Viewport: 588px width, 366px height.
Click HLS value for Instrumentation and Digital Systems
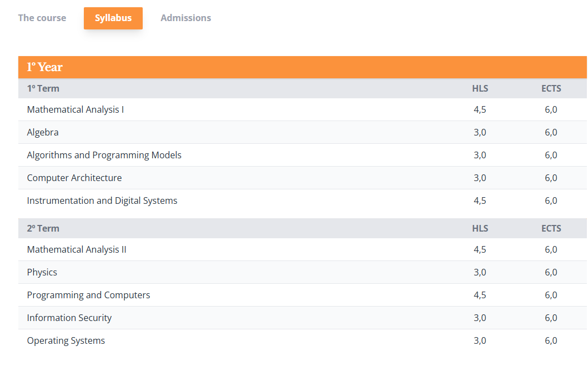coord(480,200)
